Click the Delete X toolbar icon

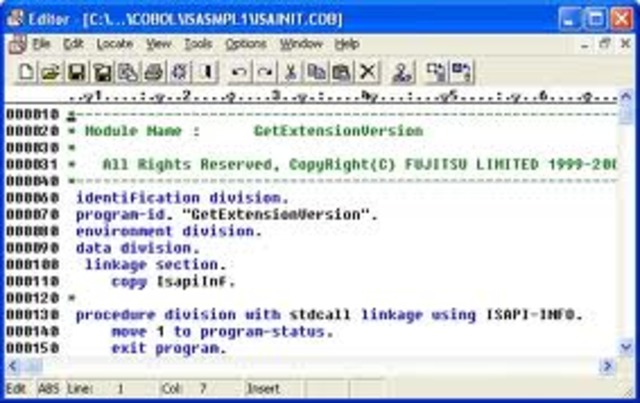click(368, 73)
